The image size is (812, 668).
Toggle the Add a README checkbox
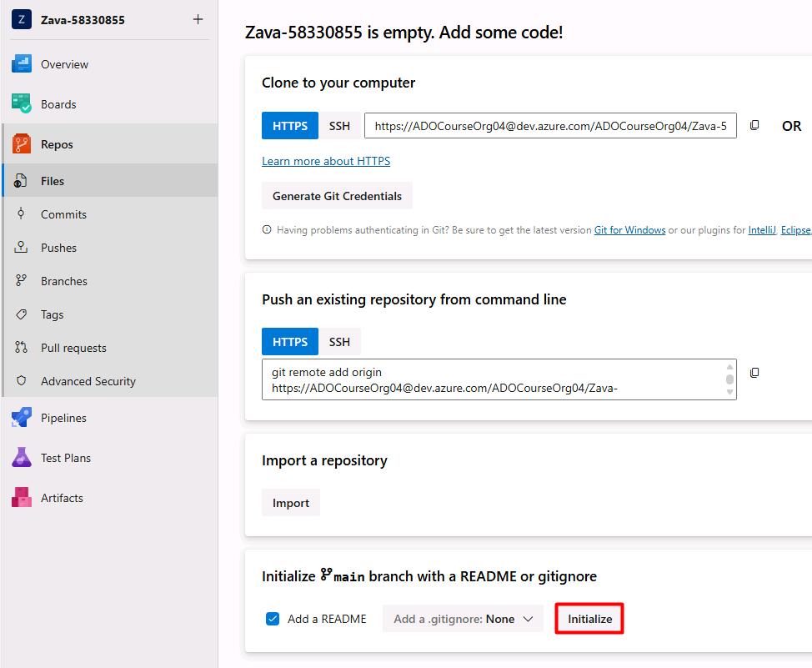(273, 619)
